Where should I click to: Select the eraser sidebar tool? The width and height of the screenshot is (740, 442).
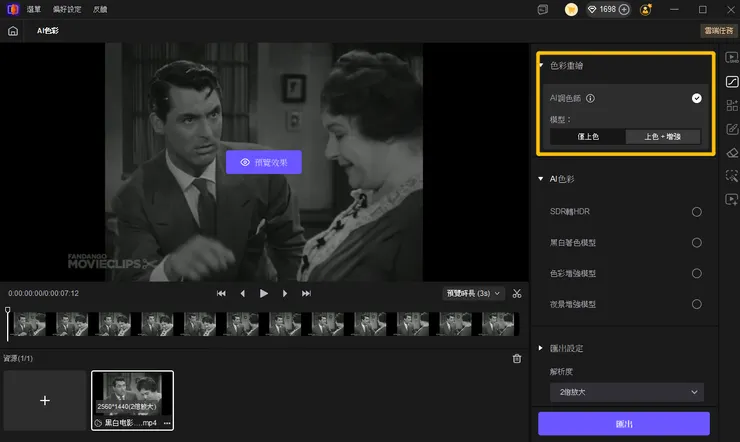[732, 153]
